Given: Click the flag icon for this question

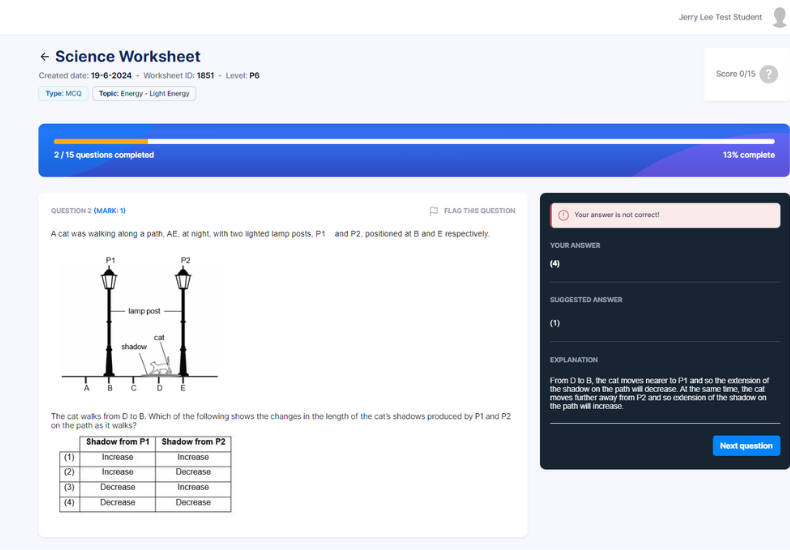Looking at the screenshot, I should 433,211.
